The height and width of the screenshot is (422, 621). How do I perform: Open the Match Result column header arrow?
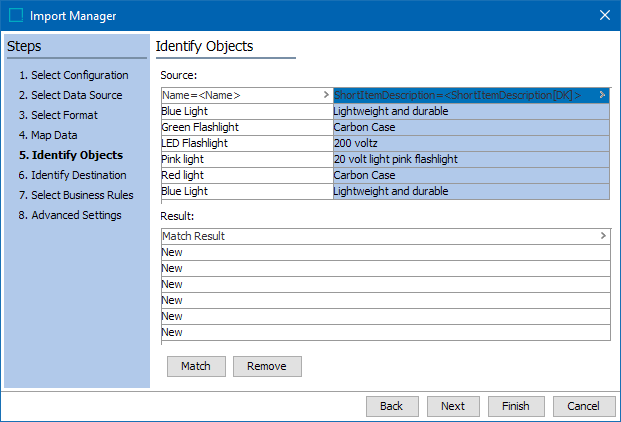coord(603,236)
